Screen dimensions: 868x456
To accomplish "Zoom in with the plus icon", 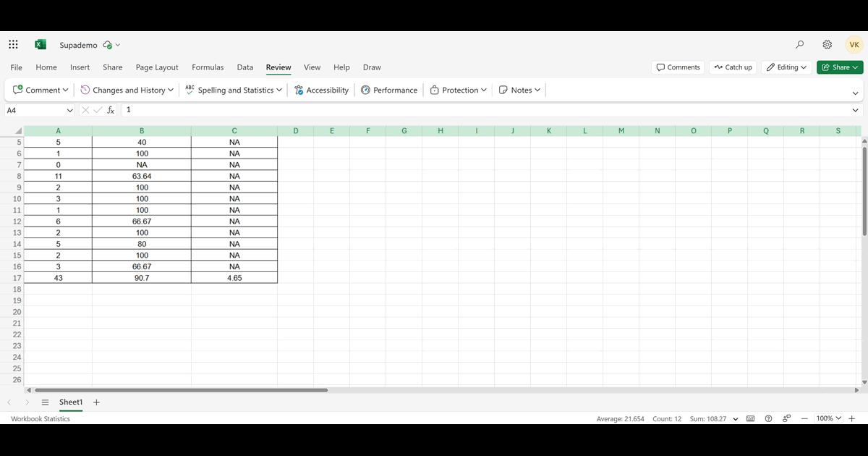I will (852, 418).
